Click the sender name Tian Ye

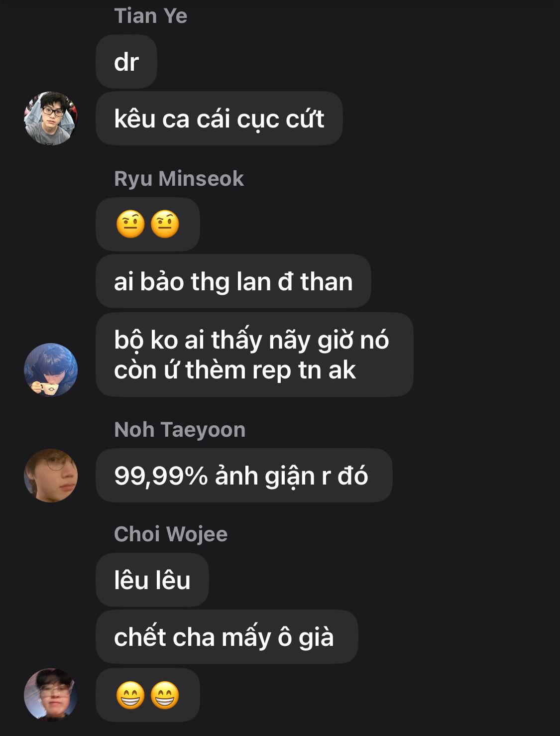[151, 16]
